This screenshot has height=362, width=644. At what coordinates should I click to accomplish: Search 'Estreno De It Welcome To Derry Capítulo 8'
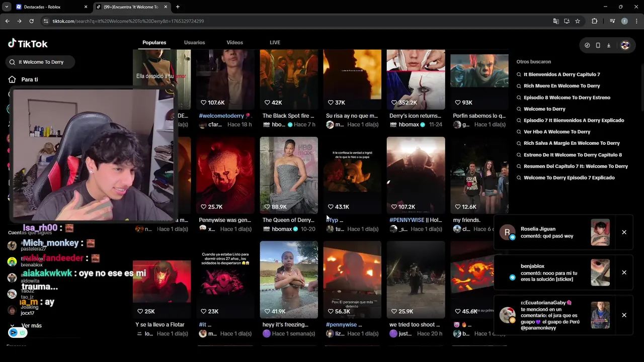(573, 155)
